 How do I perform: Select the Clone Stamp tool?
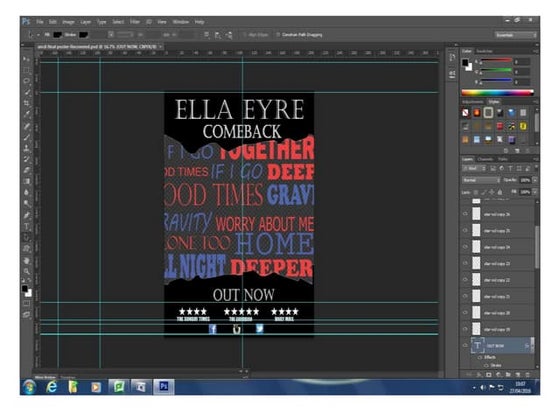point(26,148)
